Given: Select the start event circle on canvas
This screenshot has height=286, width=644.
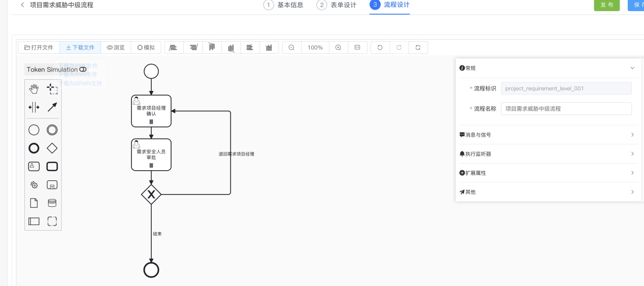Looking at the screenshot, I should (151, 71).
